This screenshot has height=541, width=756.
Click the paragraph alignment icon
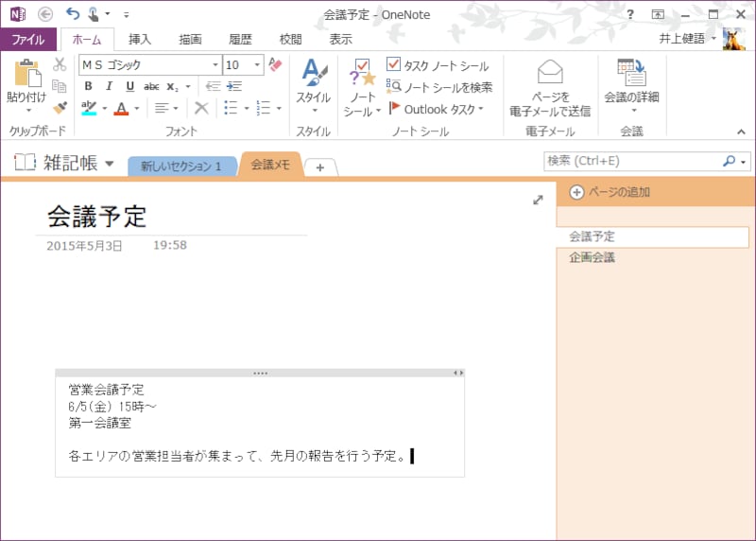tap(162, 108)
